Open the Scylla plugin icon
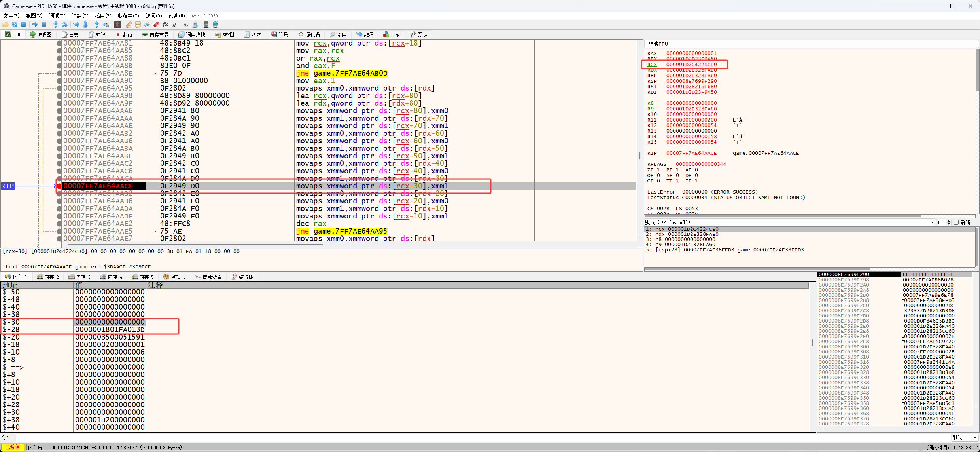 coord(117,25)
